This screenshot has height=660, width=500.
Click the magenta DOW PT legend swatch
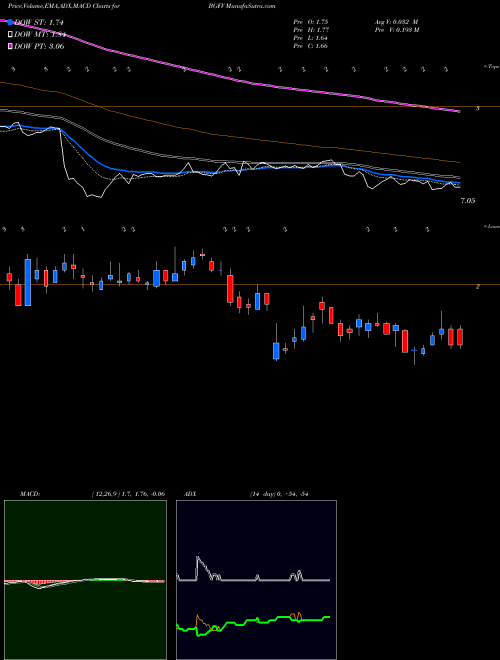coord(10,46)
